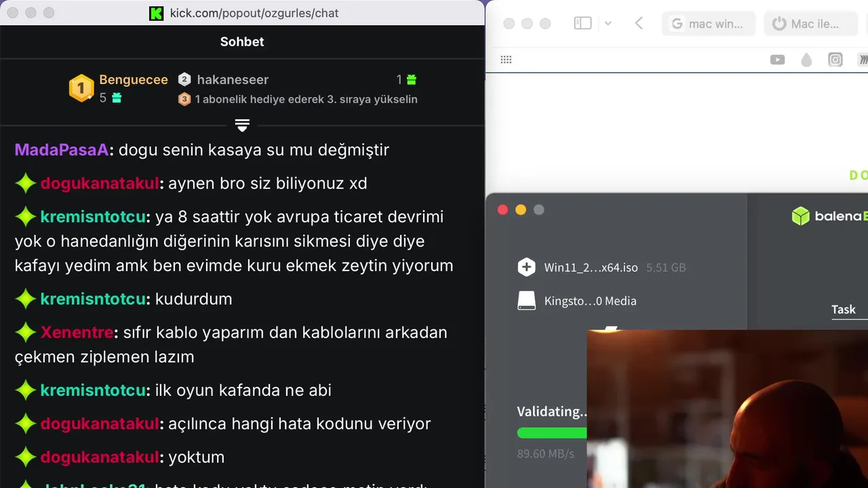Open dogukanatakul's profile on 'açılınca' message

[100, 424]
